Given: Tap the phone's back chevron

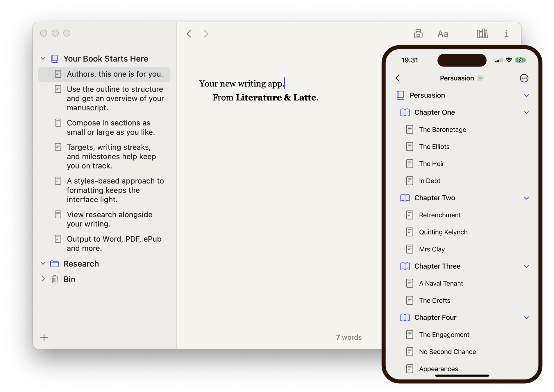Looking at the screenshot, I should (398, 78).
